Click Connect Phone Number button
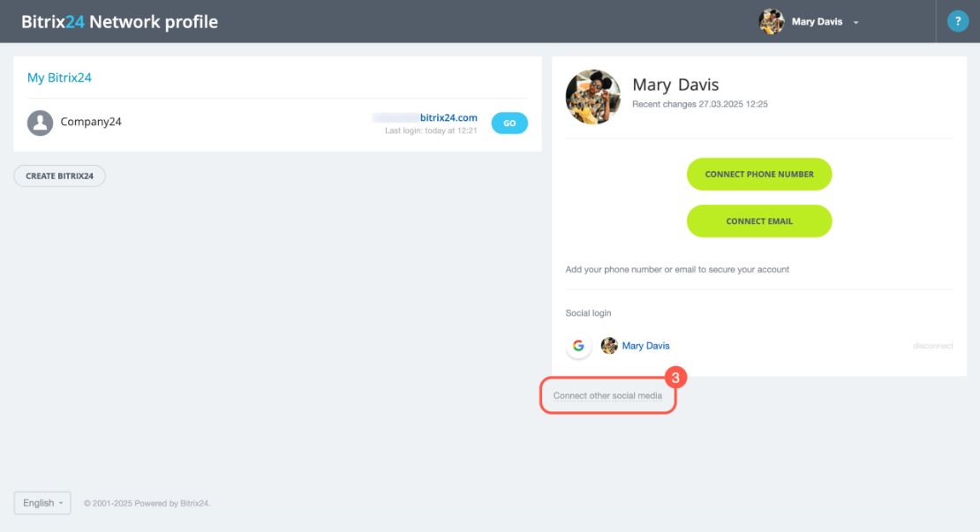980x532 pixels. pos(759,174)
